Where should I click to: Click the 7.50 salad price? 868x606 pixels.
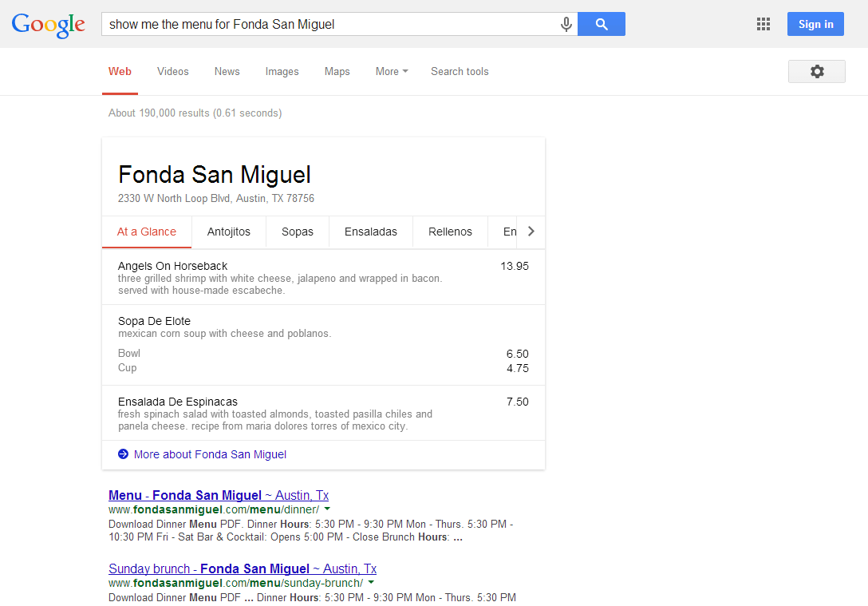click(518, 402)
